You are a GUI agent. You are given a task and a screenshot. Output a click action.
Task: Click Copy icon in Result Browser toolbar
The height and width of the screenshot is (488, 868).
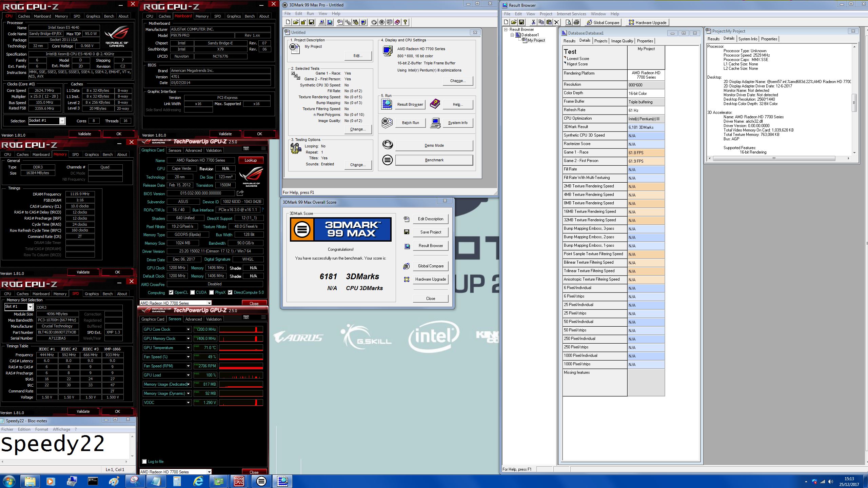541,22
